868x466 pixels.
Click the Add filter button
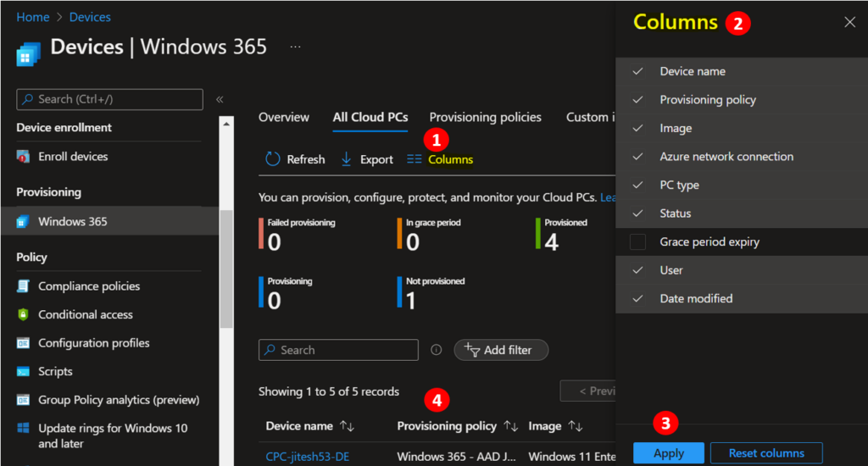(x=501, y=350)
